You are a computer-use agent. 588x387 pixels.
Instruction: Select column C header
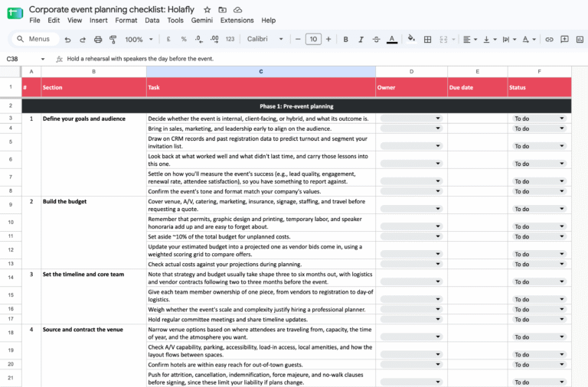(261, 72)
